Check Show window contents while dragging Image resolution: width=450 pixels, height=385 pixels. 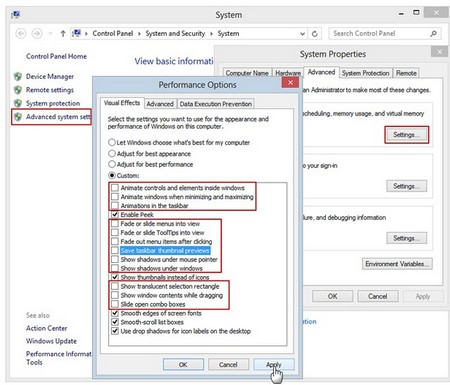pyautogui.click(x=115, y=295)
